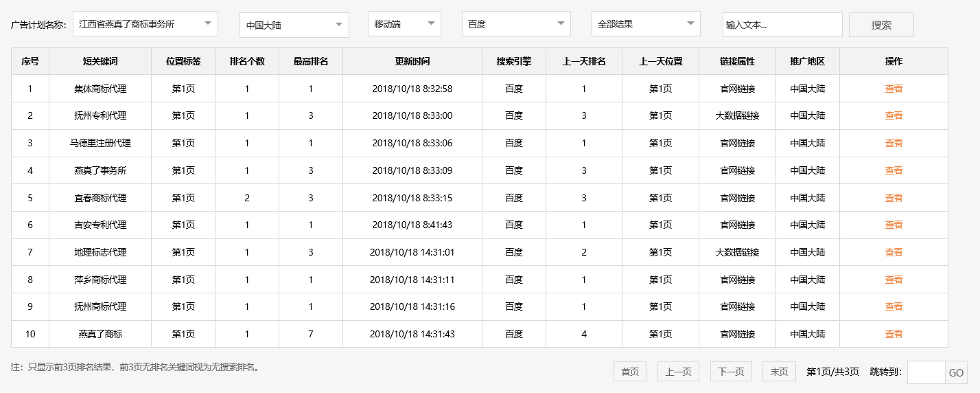The width and height of the screenshot is (980, 393).
Task: Click the 上一页 previous page button
Action: point(679,372)
